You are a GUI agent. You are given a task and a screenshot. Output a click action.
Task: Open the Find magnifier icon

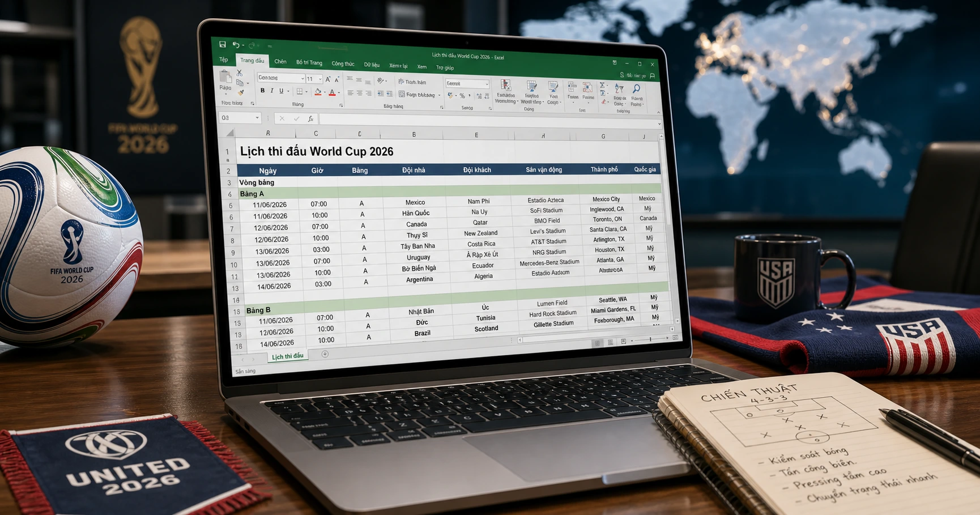tap(637, 89)
